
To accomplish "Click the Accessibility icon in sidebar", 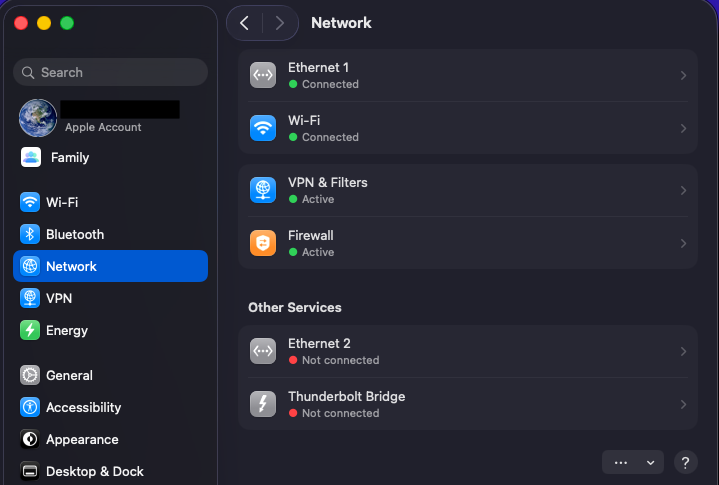I will (30, 407).
